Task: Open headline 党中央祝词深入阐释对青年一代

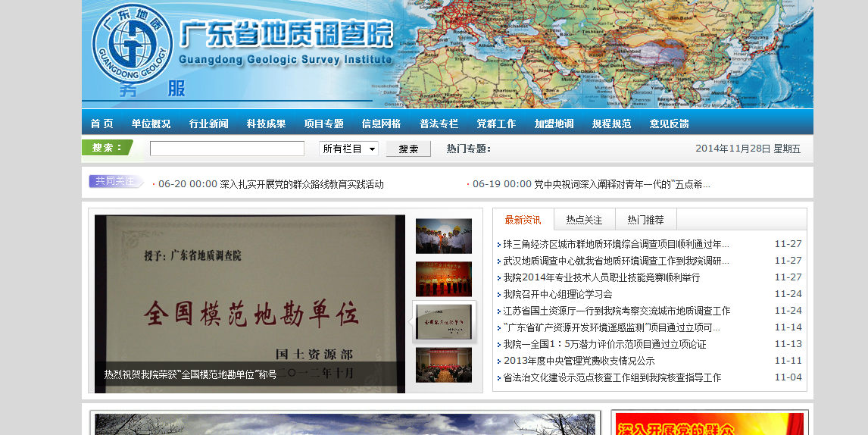Action: pos(622,184)
